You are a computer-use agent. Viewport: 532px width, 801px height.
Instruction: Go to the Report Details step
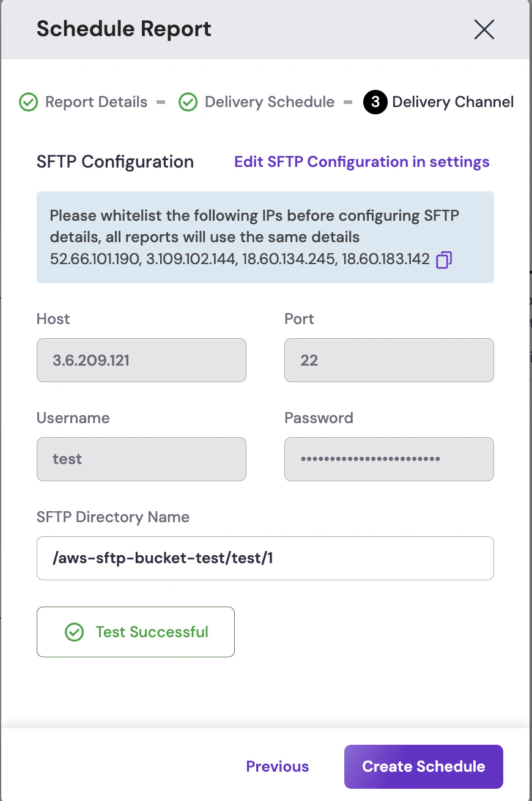coord(96,102)
